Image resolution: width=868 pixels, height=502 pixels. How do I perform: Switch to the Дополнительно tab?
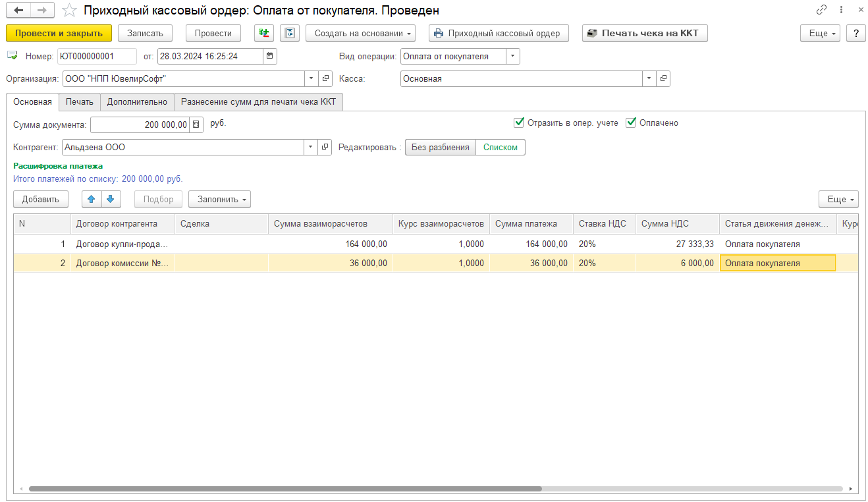(137, 102)
